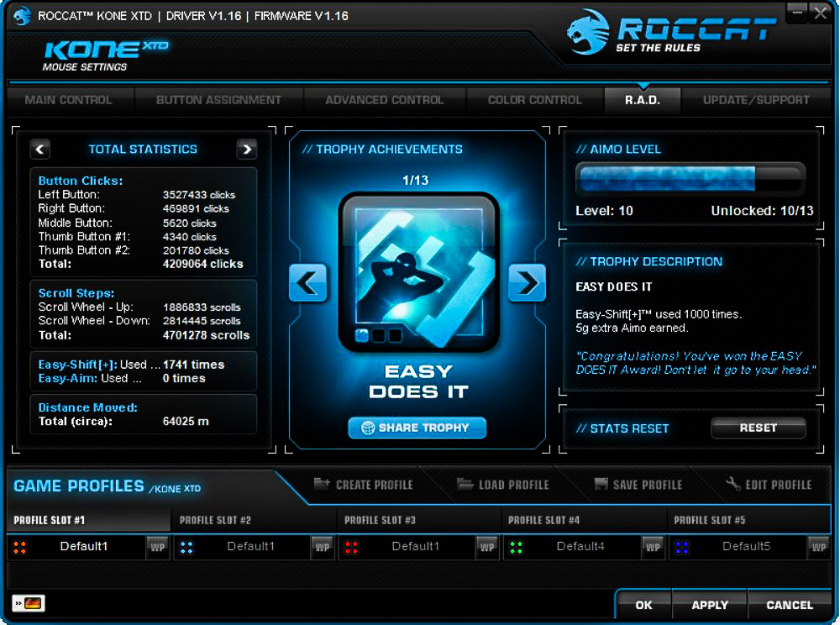This screenshot has width=840, height=625.
Task: Click the 4209064 clicks total value
Action: click(203, 264)
